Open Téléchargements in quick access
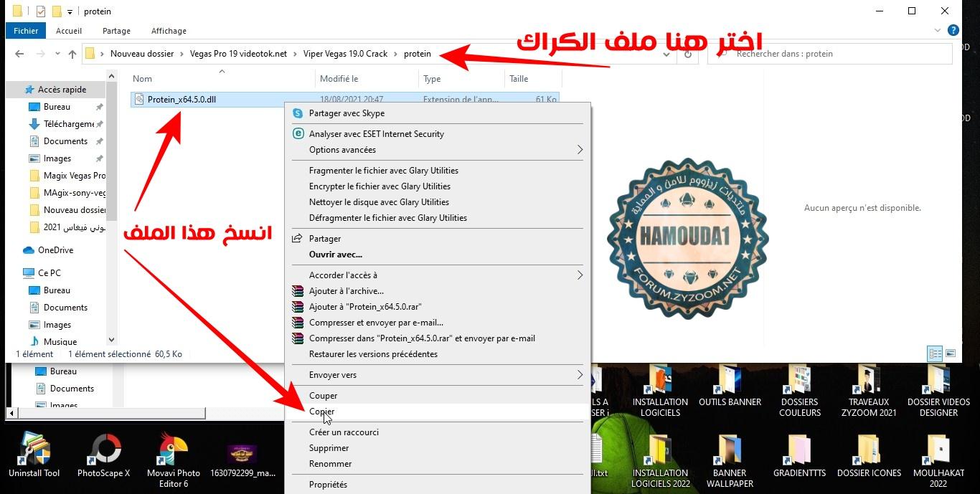980x494 pixels. 68,124
